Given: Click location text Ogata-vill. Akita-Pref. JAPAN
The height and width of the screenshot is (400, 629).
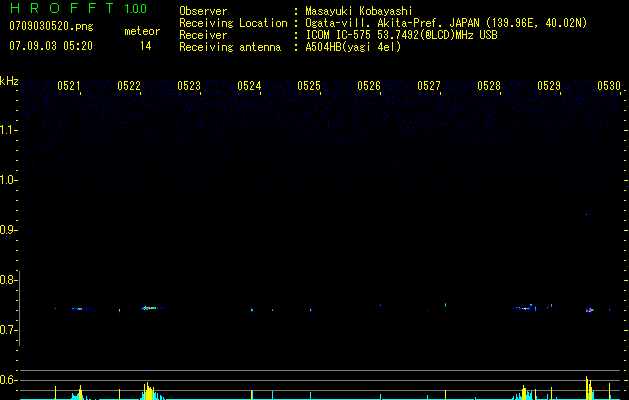Looking at the screenshot, I should pyautogui.click(x=392, y=23).
